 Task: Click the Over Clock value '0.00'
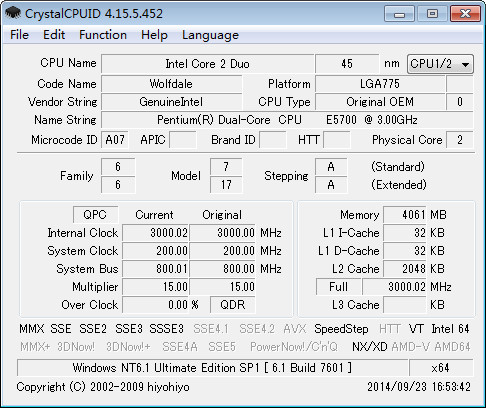(155, 304)
